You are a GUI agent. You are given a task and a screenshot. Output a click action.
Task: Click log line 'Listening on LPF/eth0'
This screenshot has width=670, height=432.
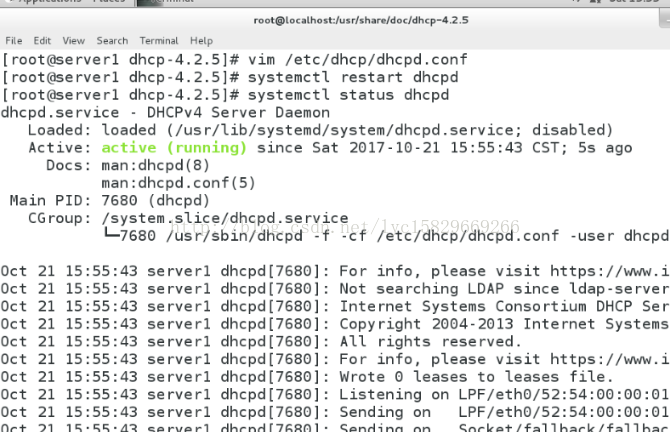point(335,394)
